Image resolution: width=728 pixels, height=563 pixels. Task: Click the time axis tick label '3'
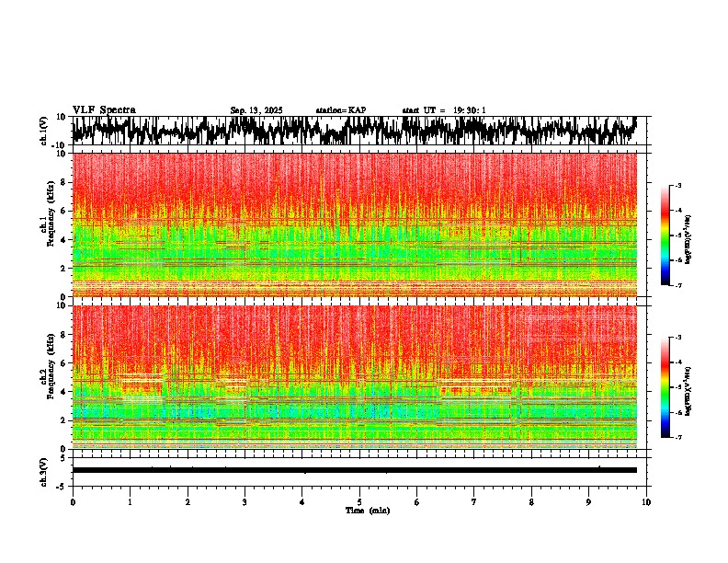(245, 502)
